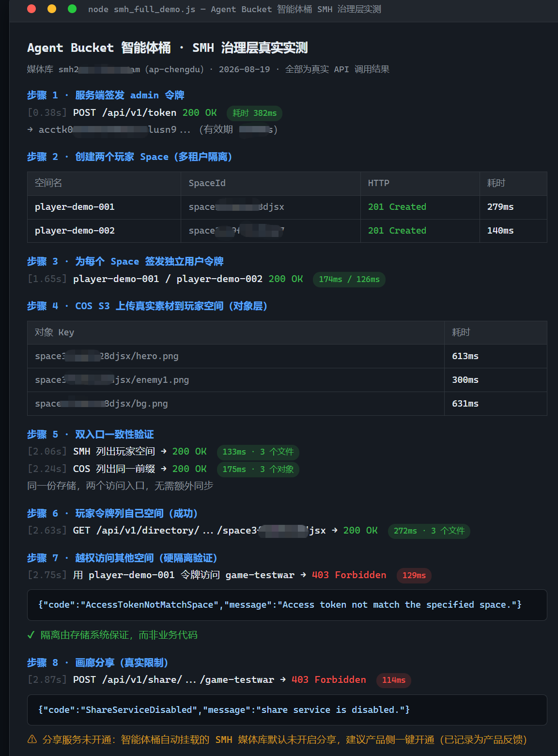Viewport: 558px width, 756px height.
Task: Click the AccessTokenNotMatchSpace JSON code block
Action: coord(287,605)
